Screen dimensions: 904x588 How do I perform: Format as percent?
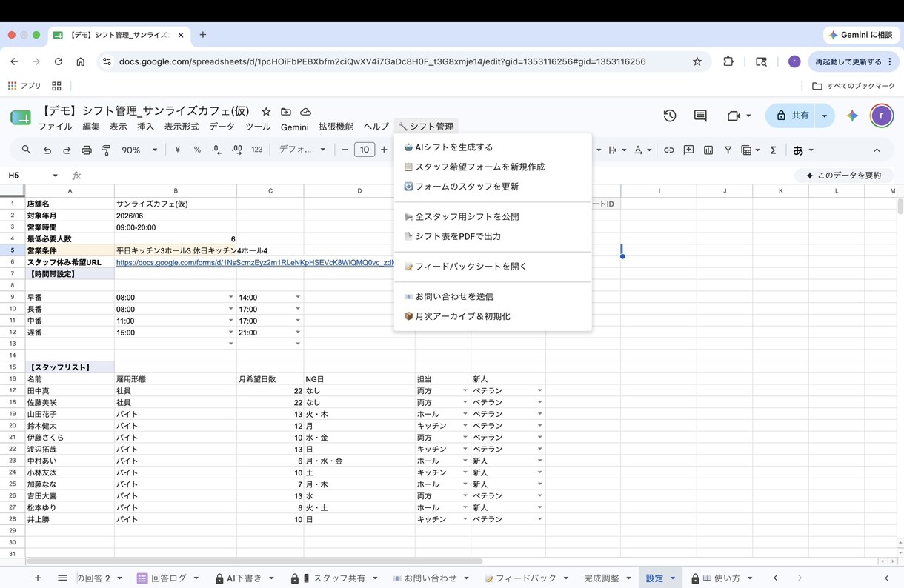(197, 150)
